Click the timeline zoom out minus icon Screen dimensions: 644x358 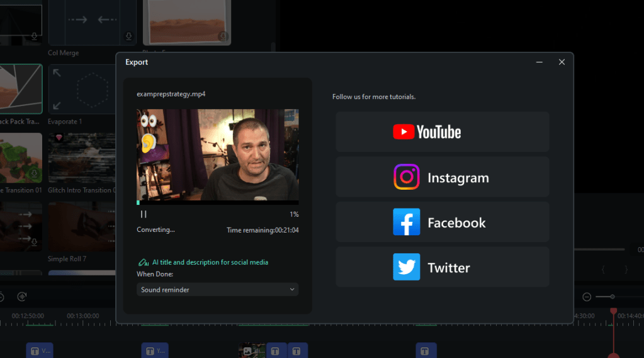pos(587,297)
